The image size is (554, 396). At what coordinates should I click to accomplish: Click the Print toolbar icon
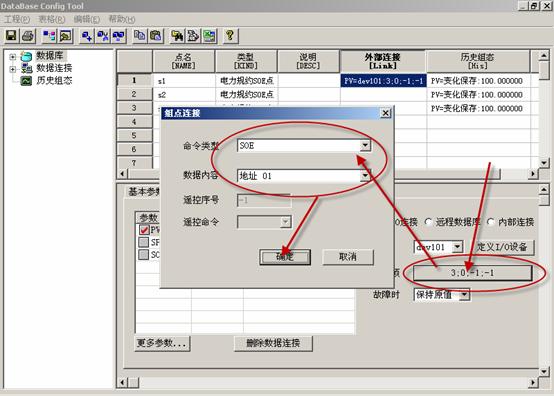[28, 36]
